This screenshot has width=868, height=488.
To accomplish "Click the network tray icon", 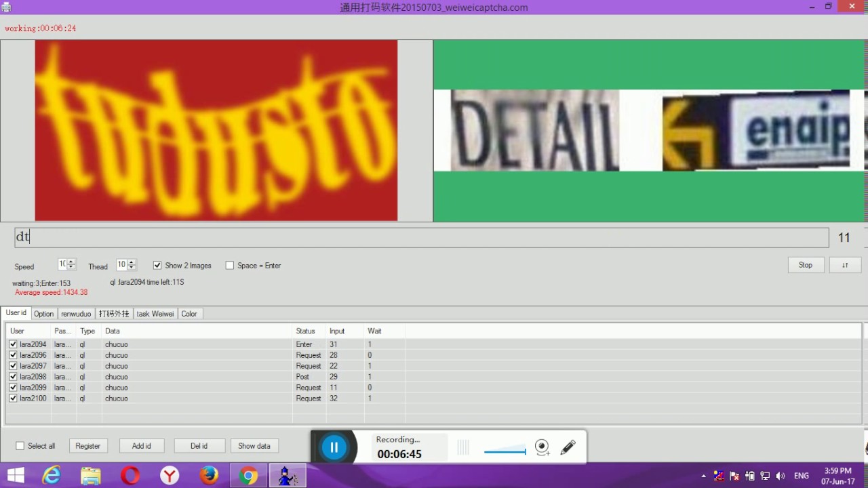I will point(765,476).
